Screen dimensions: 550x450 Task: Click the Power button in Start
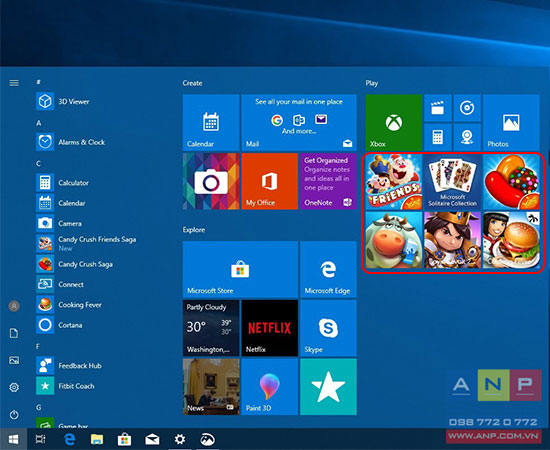(14, 415)
